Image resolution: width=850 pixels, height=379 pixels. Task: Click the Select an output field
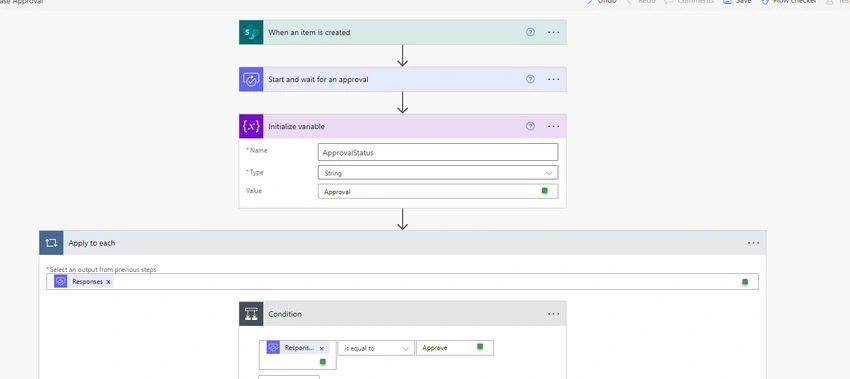tap(402, 281)
